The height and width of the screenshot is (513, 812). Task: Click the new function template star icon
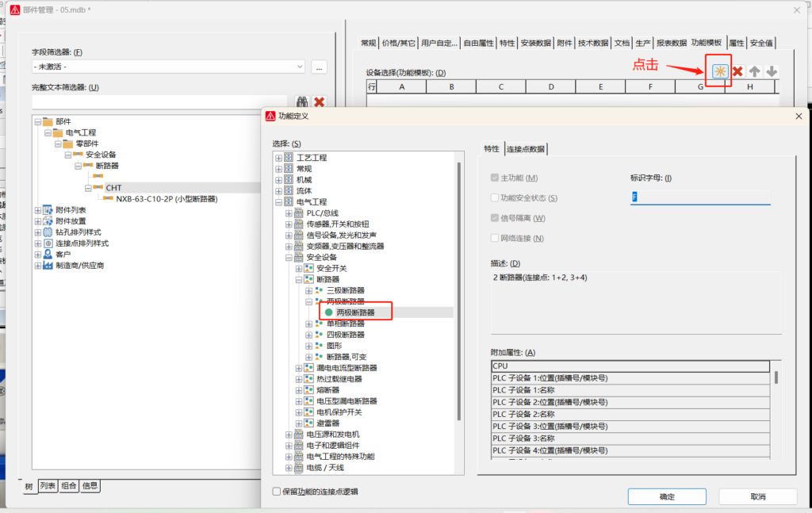(719, 71)
